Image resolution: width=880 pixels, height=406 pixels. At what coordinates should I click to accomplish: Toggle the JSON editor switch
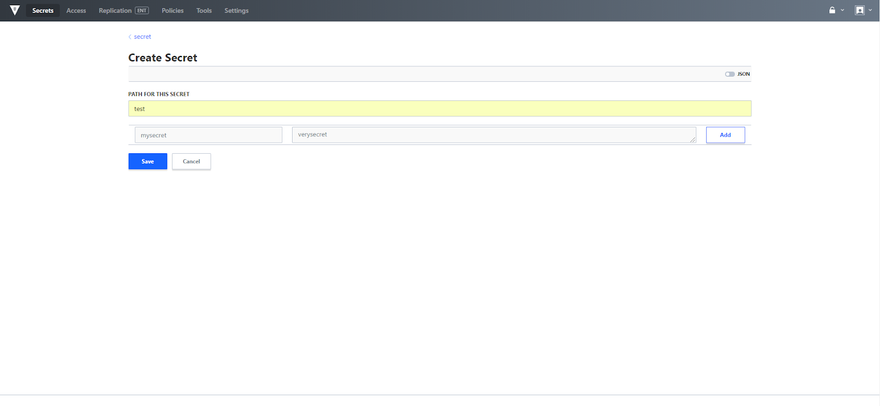tap(730, 74)
